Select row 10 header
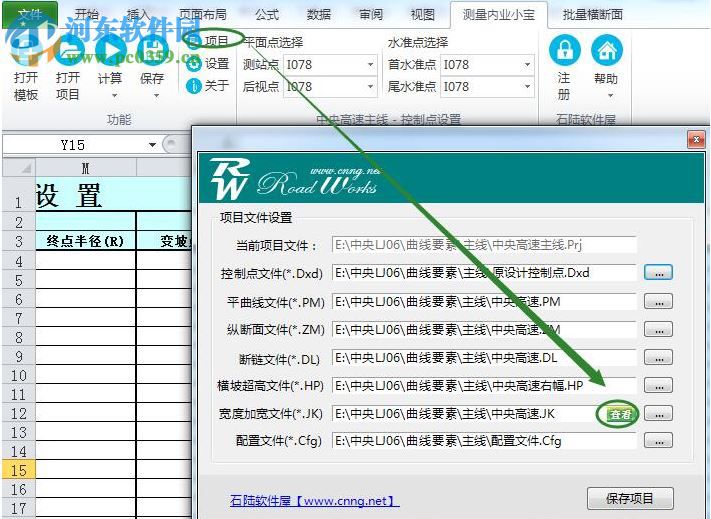 click(x=19, y=375)
